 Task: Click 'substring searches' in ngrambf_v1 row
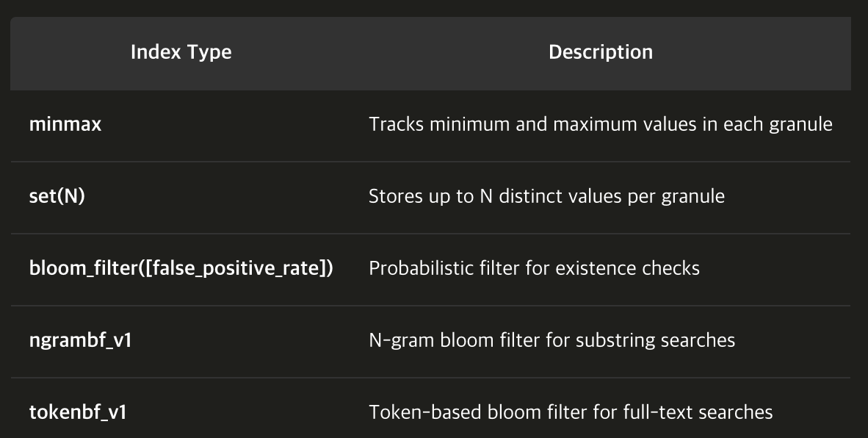click(x=656, y=340)
